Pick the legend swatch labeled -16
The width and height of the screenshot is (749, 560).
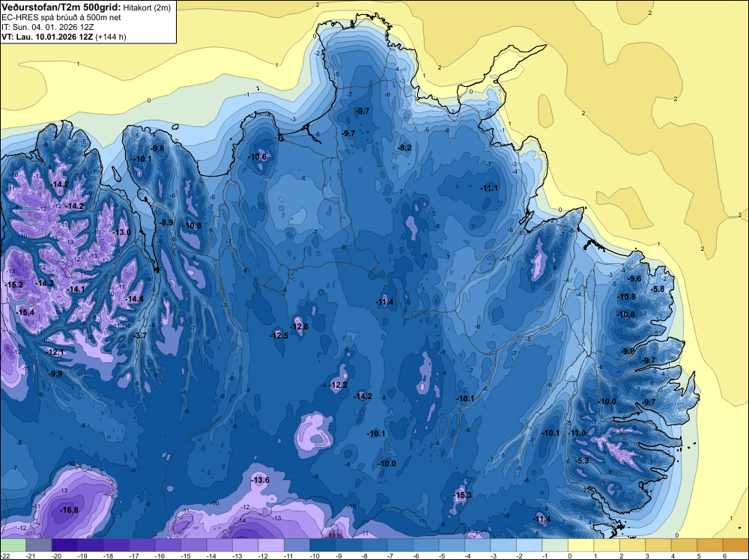coord(168,545)
